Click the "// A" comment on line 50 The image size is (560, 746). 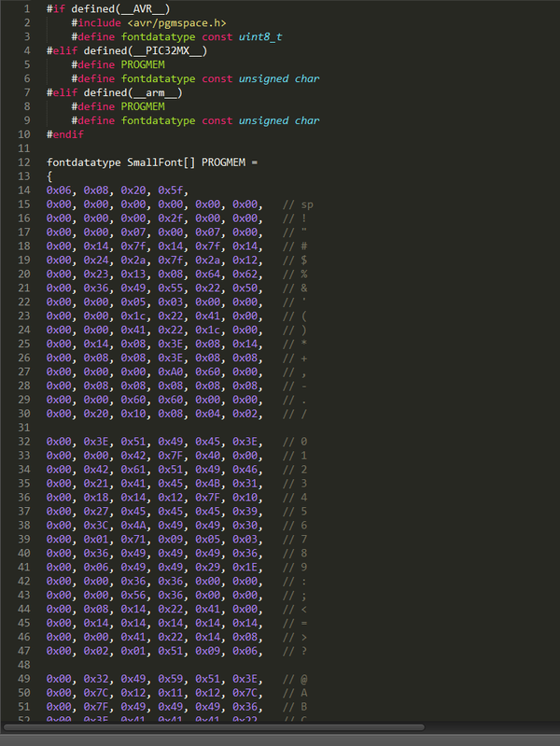coord(298,695)
